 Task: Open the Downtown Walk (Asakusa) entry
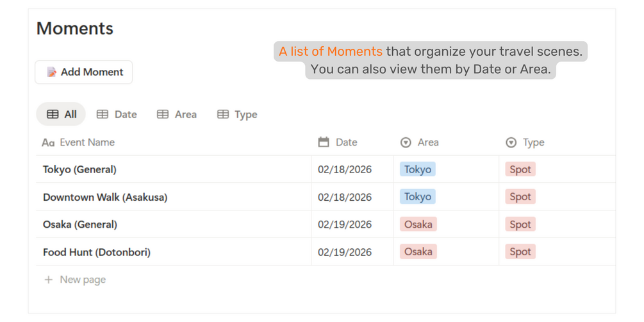pyautogui.click(x=105, y=197)
